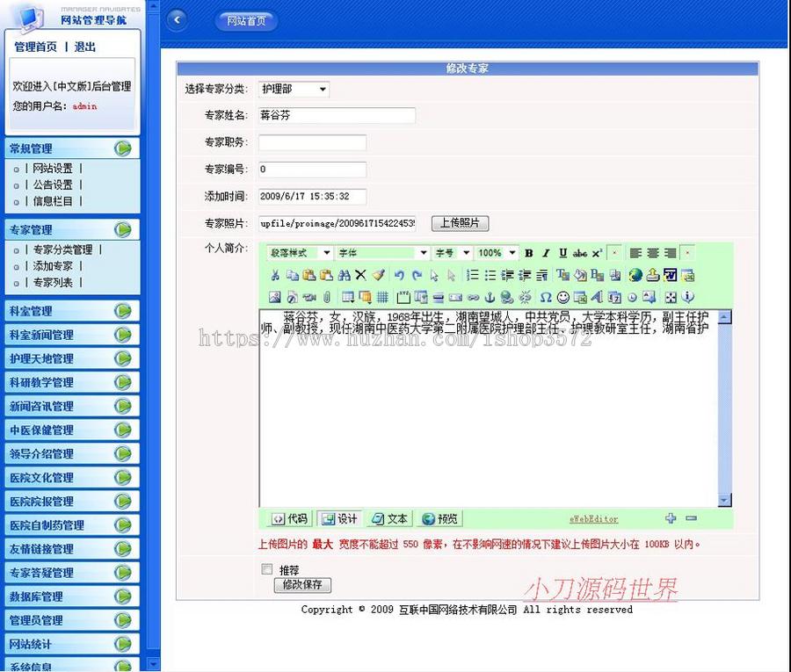This screenshot has height=672, width=791.
Task: Enlarge editor with plus icon
Action: [x=671, y=518]
